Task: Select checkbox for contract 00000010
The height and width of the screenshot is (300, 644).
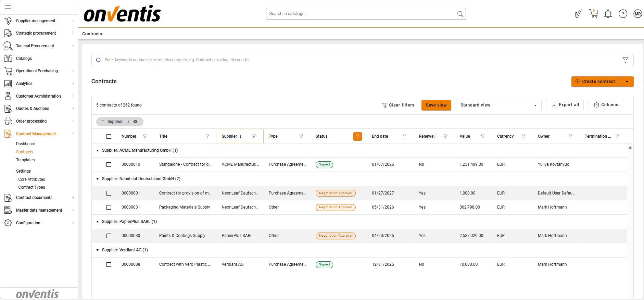Action: coord(109,165)
